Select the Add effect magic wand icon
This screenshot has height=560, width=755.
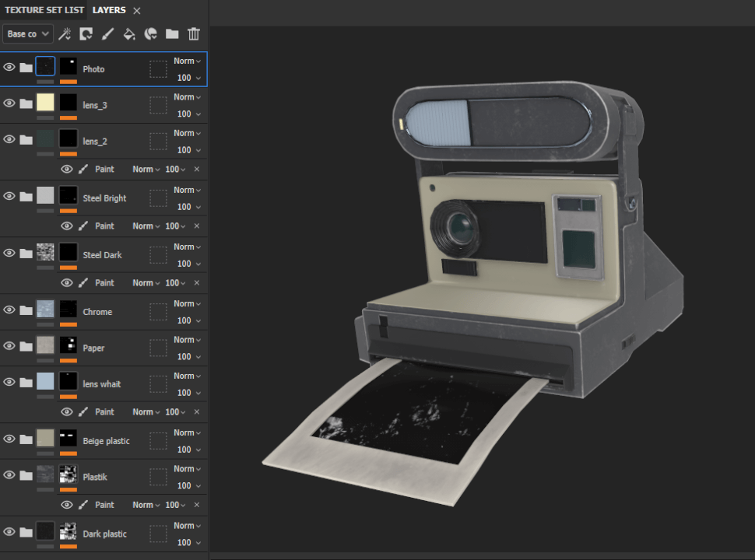[65, 34]
